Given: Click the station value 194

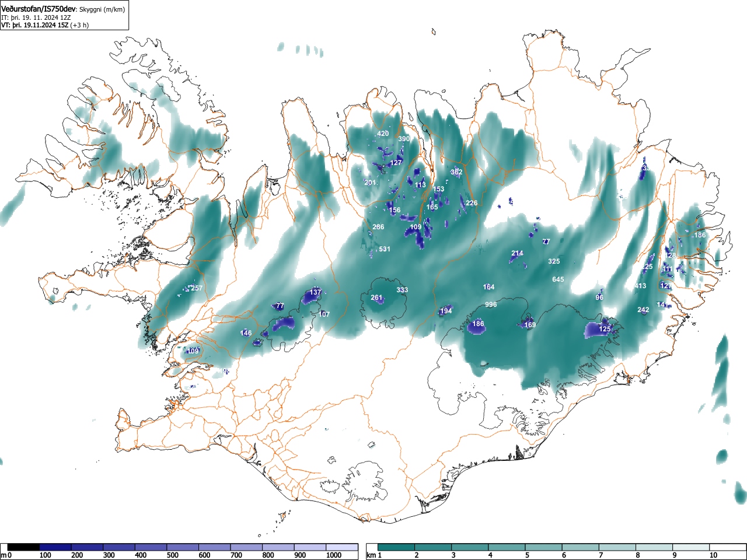Looking at the screenshot, I should 446,311.
